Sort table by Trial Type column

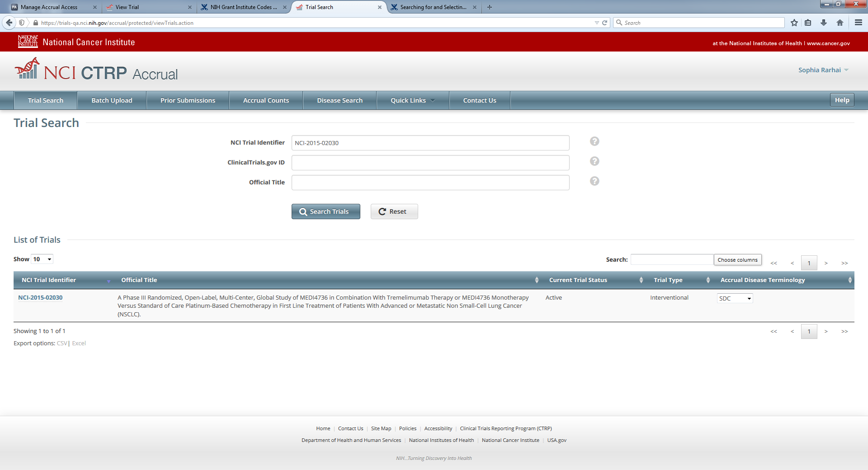[708, 280]
